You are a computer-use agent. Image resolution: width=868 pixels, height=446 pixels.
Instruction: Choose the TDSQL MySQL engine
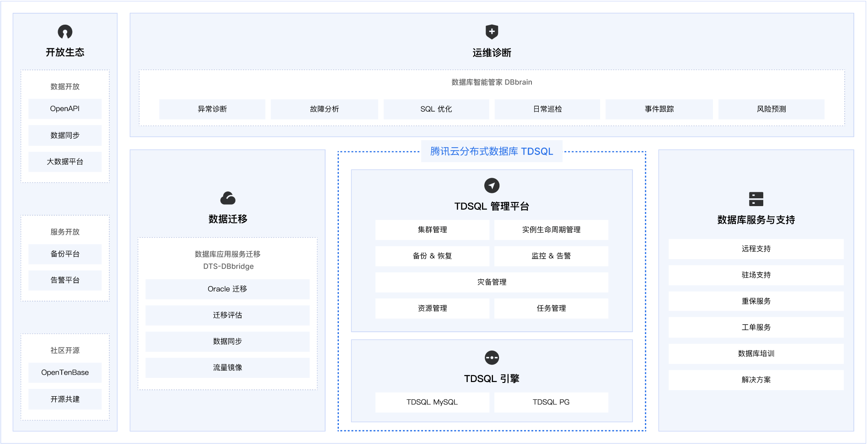(432, 402)
